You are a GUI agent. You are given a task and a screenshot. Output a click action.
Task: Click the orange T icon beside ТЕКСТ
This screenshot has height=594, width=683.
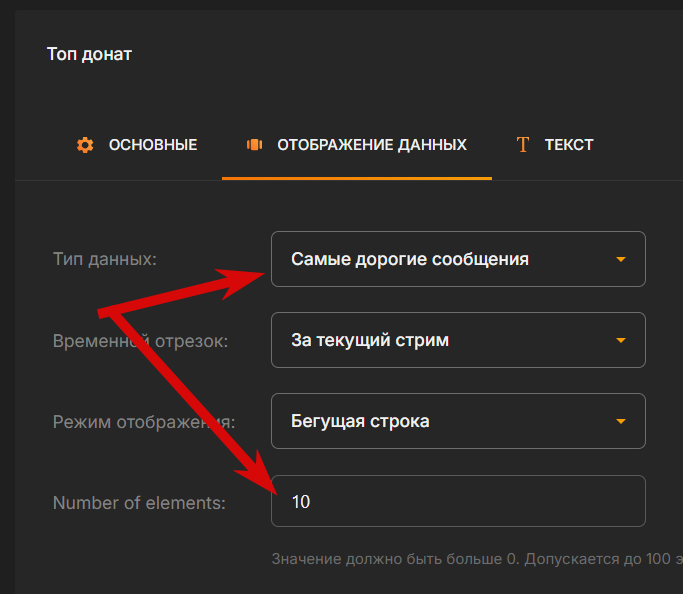tap(523, 145)
